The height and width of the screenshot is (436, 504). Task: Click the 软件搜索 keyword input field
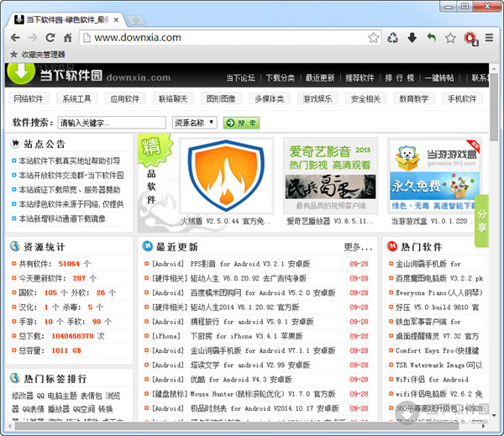click(112, 123)
